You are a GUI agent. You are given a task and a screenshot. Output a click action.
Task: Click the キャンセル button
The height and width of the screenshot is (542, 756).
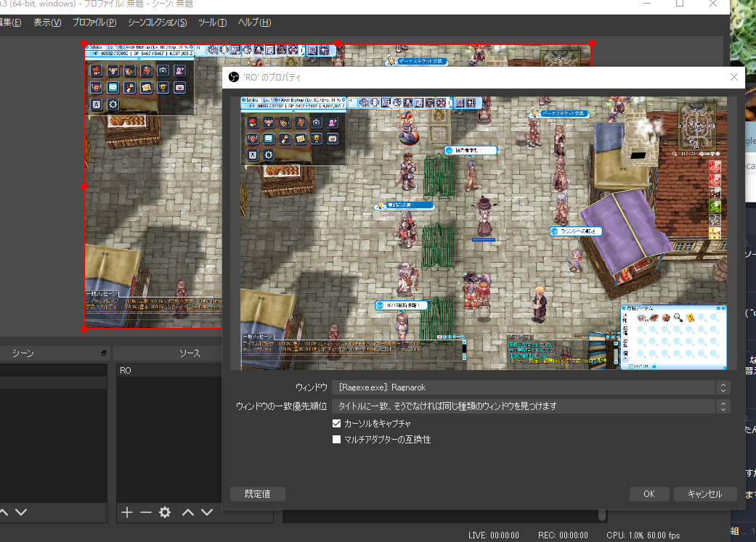(x=705, y=494)
